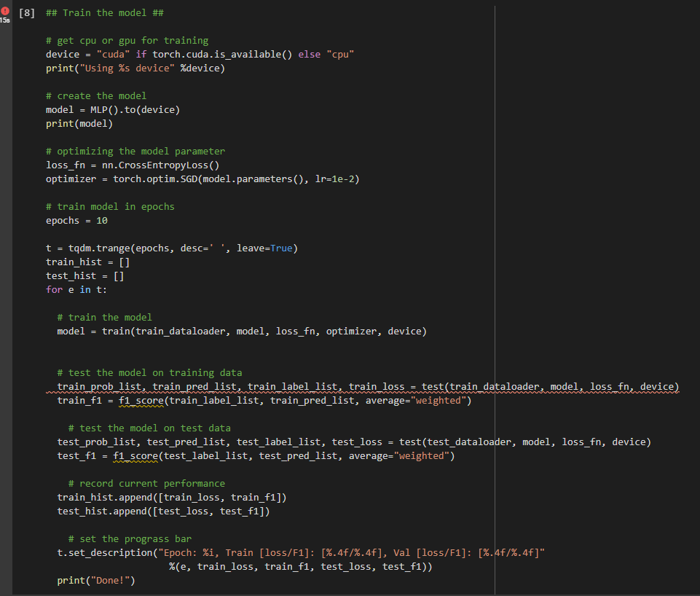
Task: Click the '# train model in epochs' comment
Action: point(110,207)
